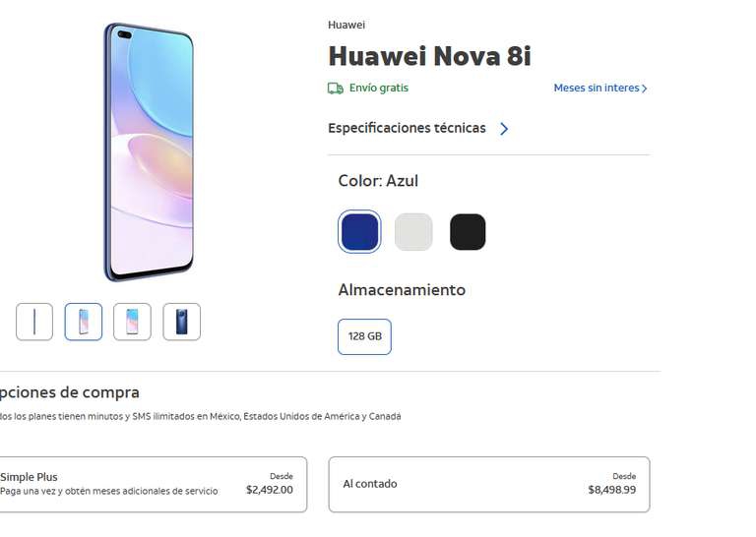The height and width of the screenshot is (537, 756).
Task: Click the Huawei brand link
Action: click(x=346, y=25)
